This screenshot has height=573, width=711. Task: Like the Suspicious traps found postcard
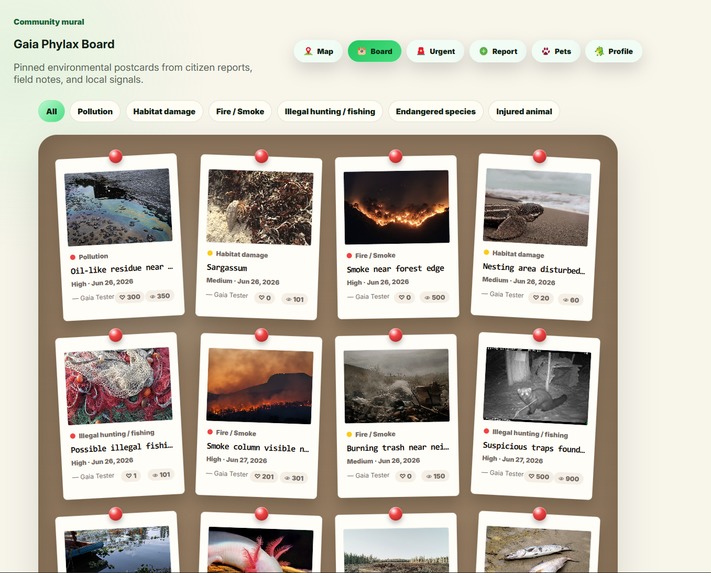539,476
